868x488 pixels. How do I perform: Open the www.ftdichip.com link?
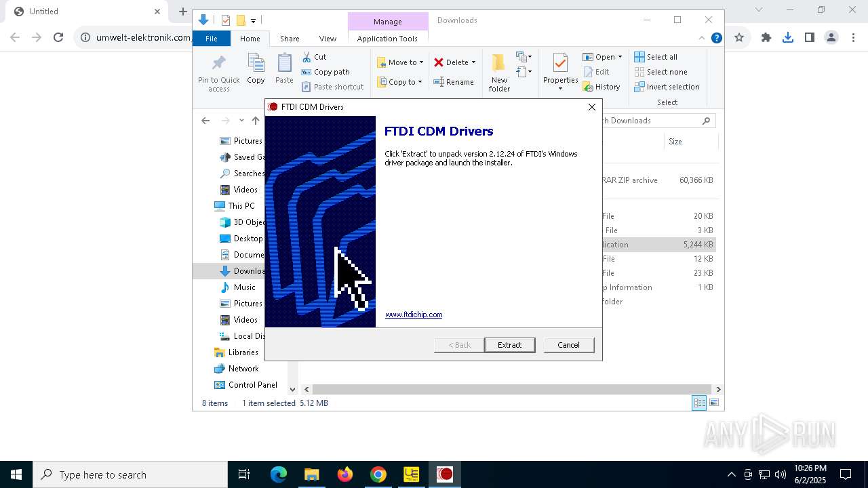414,314
